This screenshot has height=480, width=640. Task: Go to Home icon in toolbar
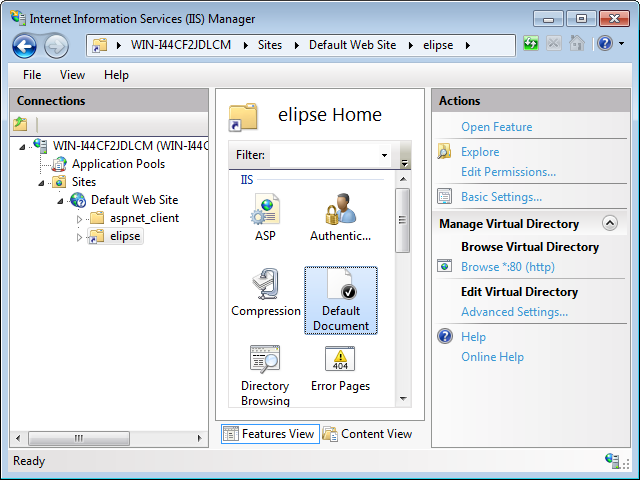(x=576, y=43)
